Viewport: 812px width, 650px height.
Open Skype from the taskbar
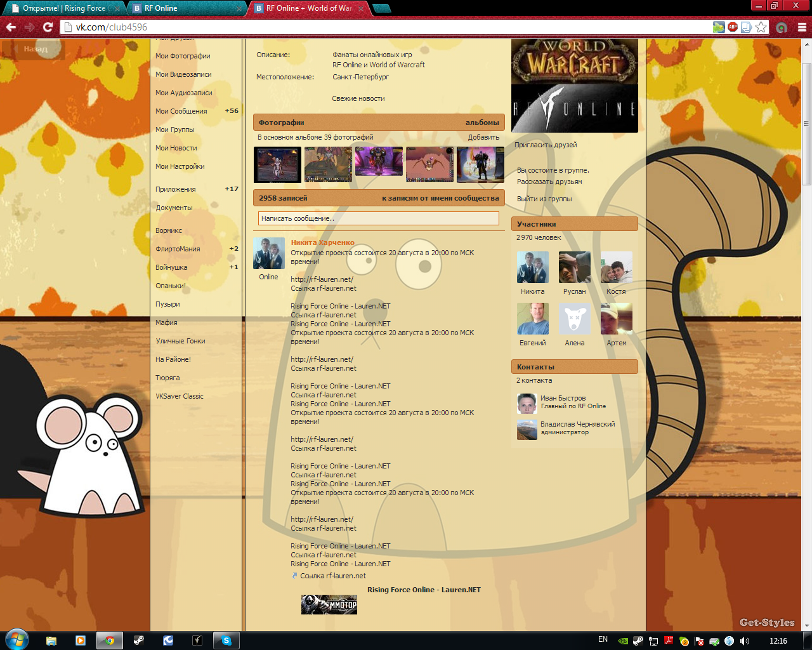click(226, 640)
